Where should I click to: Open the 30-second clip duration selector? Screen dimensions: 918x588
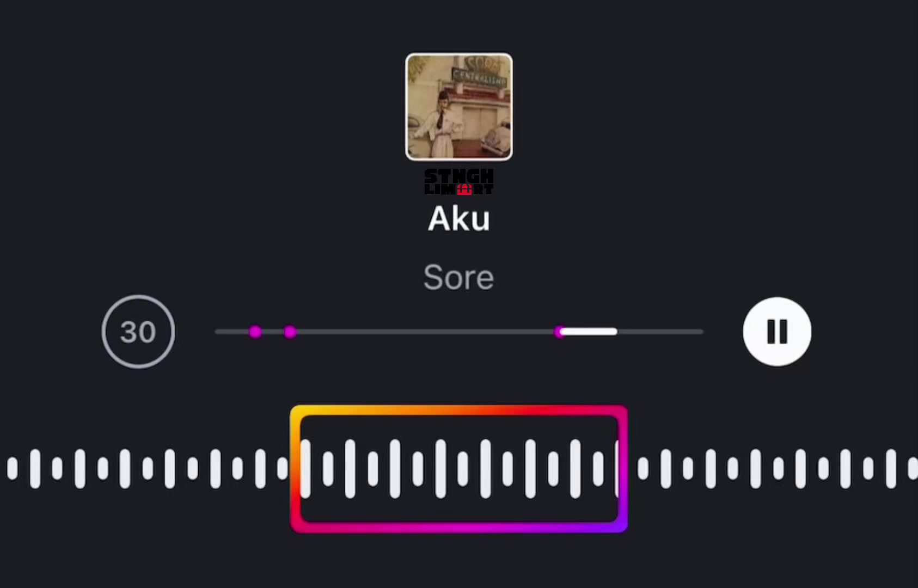click(138, 332)
